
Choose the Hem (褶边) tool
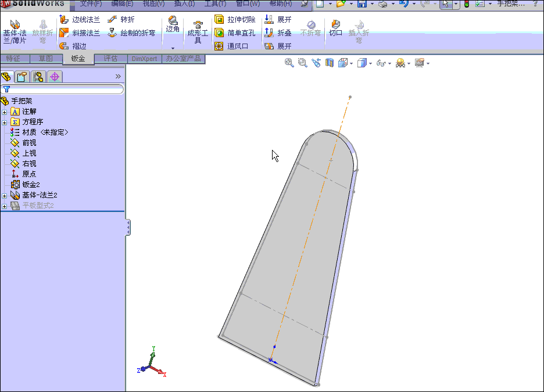click(73, 46)
